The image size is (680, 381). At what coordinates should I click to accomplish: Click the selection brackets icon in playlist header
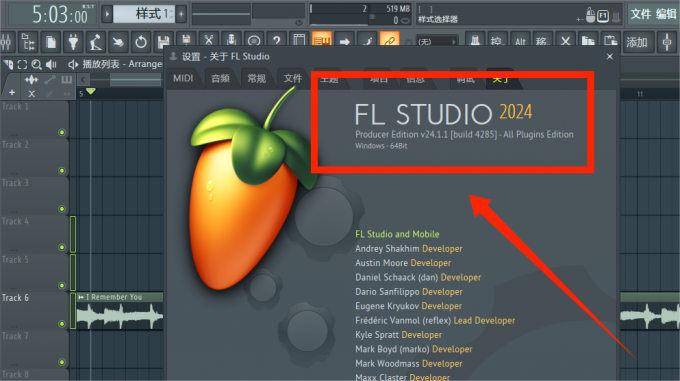pos(22,65)
